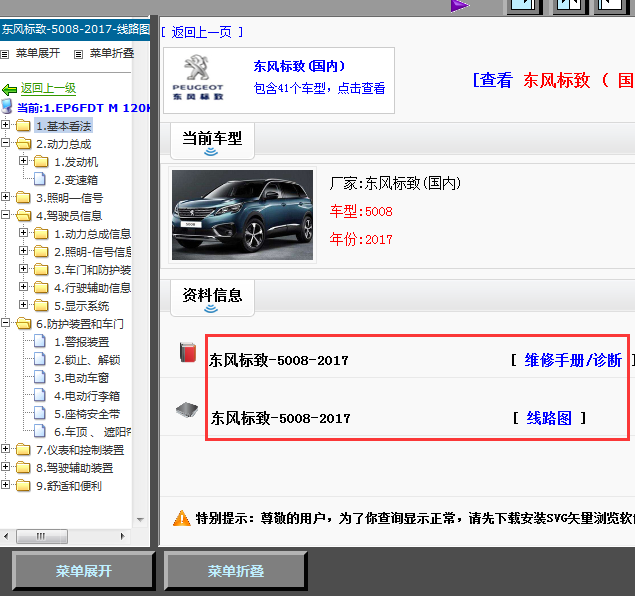Click the sidebar scroll right arrow

point(123,536)
